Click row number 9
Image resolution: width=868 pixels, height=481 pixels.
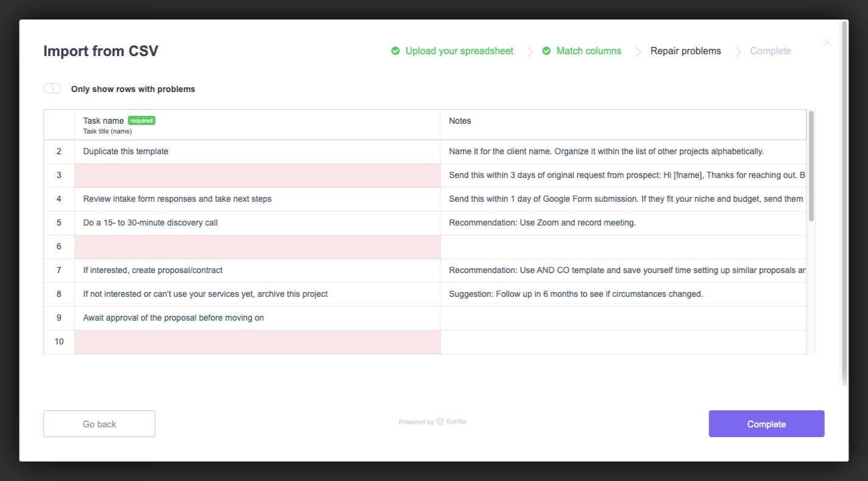59,318
